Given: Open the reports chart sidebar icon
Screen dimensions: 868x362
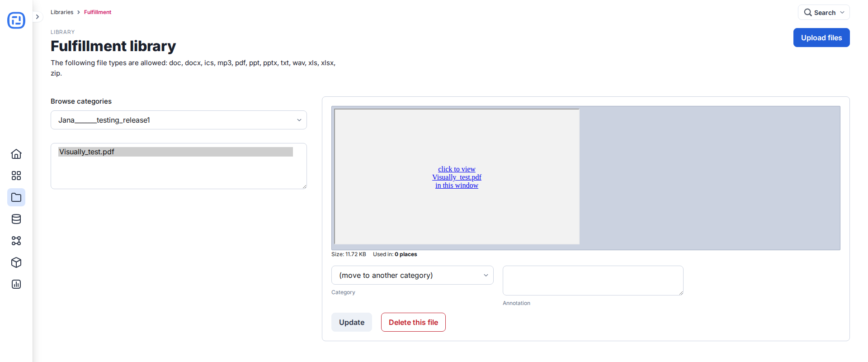Looking at the screenshot, I should 16,284.
